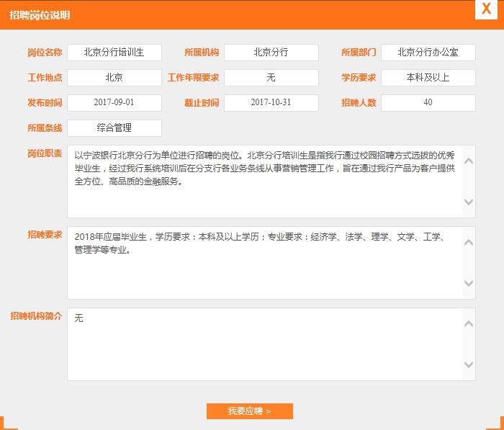
Task: Close the 招聘岗位说明 dialog
Action: [486, 9]
